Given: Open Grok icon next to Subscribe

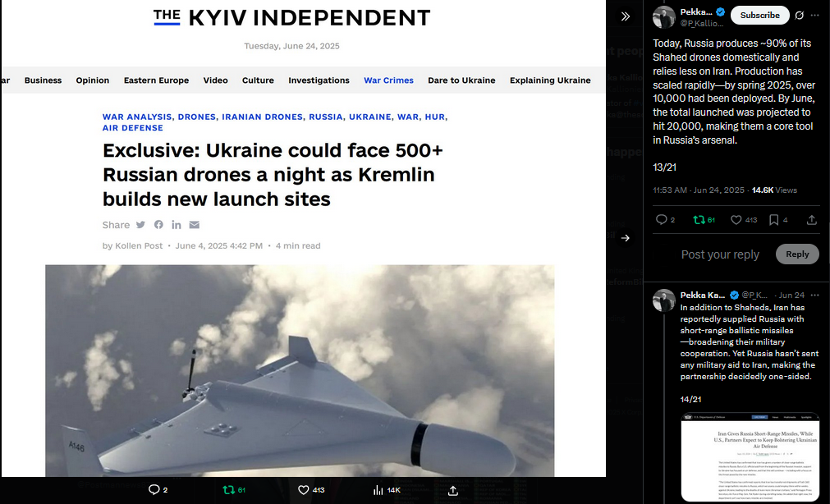Looking at the screenshot, I should tap(800, 16).
